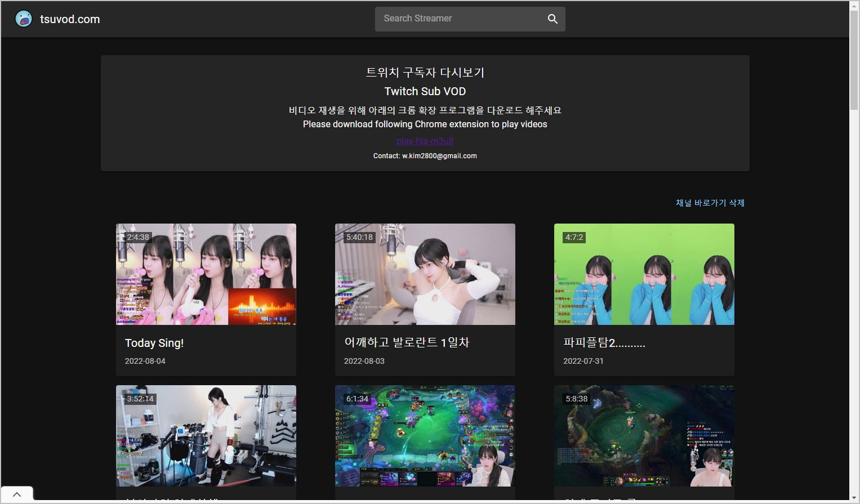Viewport: 860px width, 504px height.
Task: Click the 어깨하고 발로란트 1일차 title
Action: point(407,342)
